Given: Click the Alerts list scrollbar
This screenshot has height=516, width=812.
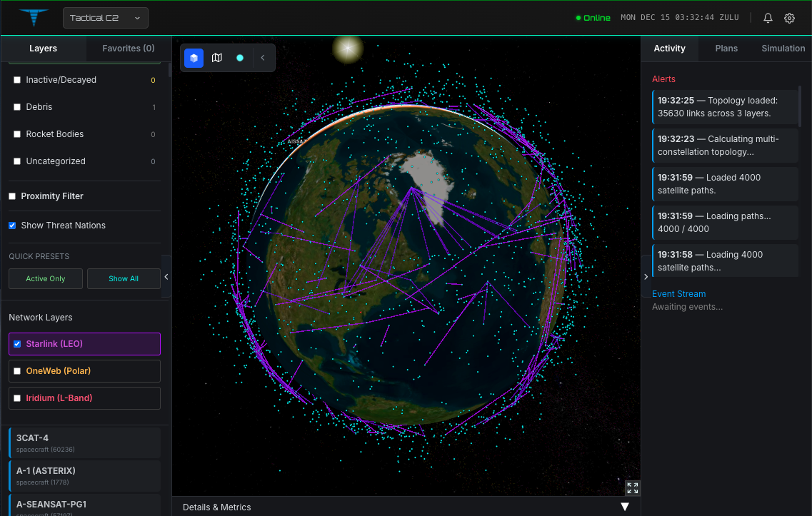Looking at the screenshot, I should 799,107.
